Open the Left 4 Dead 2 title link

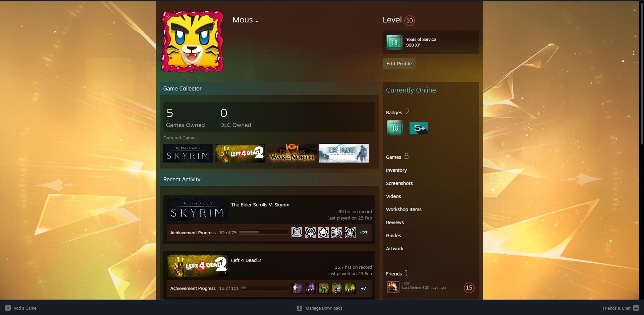click(246, 260)
